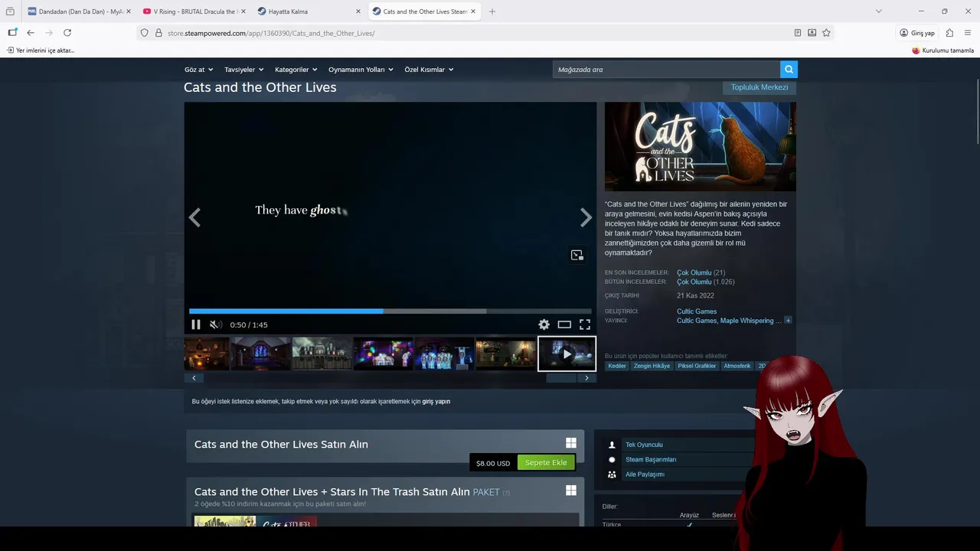Open the Özel Kısımlar dropdown
Image resolution: width=980 pixels, height=551 pixels.
coord(429,70)
